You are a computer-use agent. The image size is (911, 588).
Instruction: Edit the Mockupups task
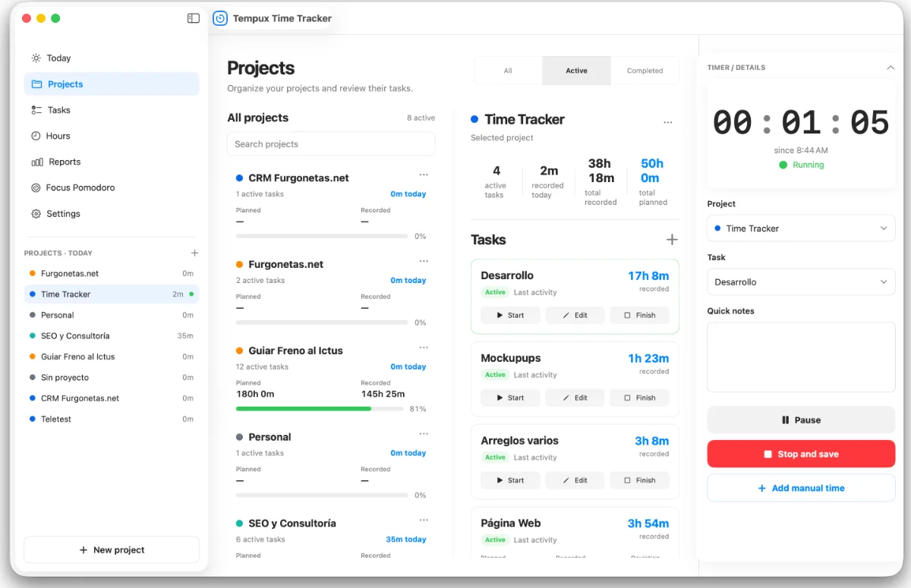575,398
